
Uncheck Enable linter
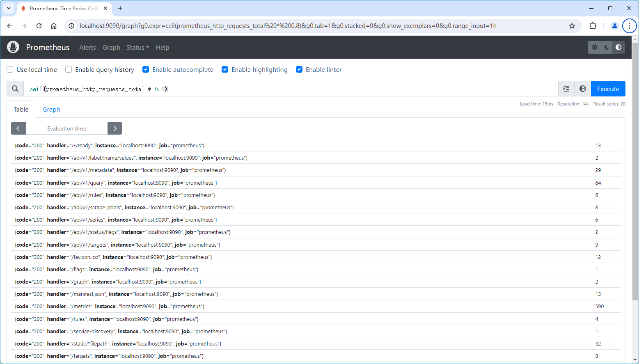pyautogui.click(x=299, y=69)
